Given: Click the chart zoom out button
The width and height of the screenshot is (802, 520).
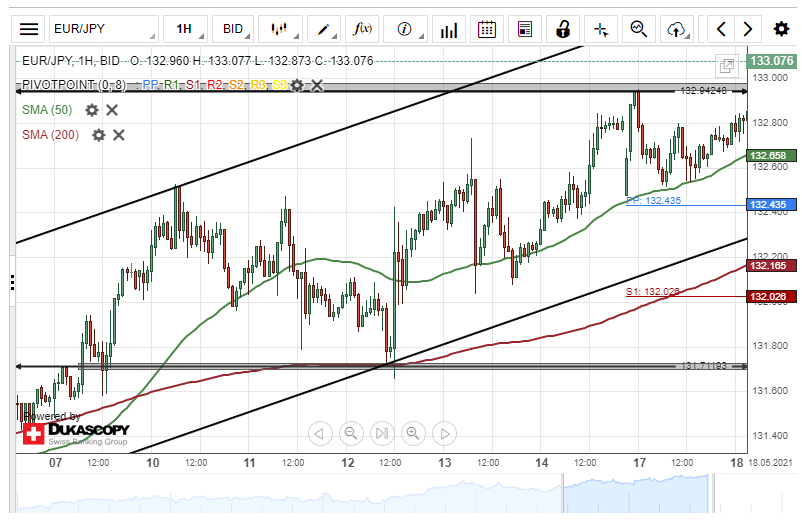Looking at the screenshot, I should pos(350,433).
